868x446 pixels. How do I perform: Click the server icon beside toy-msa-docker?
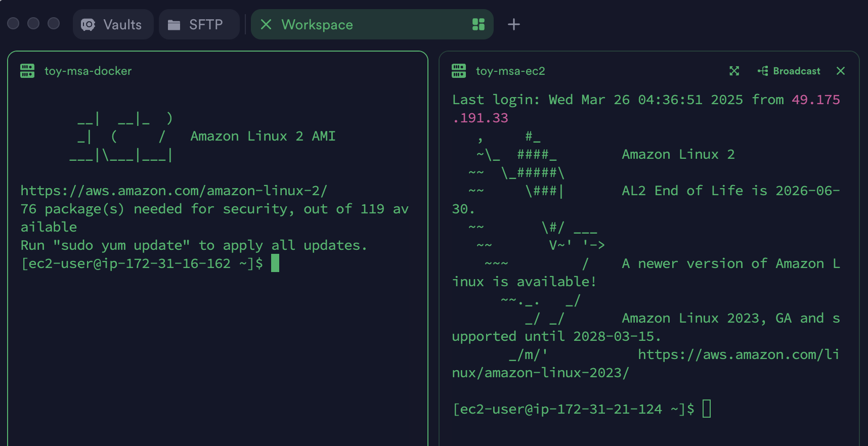(x=27, y=71)
